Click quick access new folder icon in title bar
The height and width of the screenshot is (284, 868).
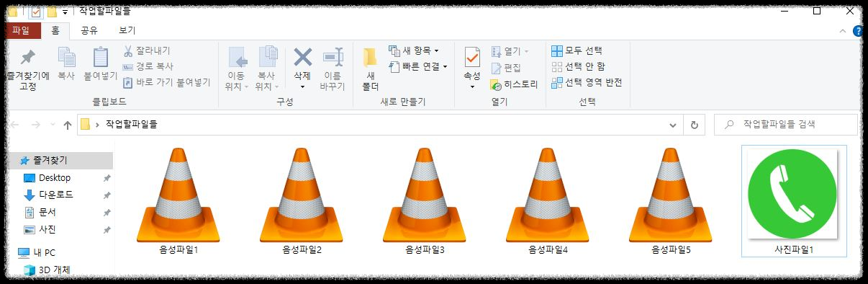tap(53, 12)
